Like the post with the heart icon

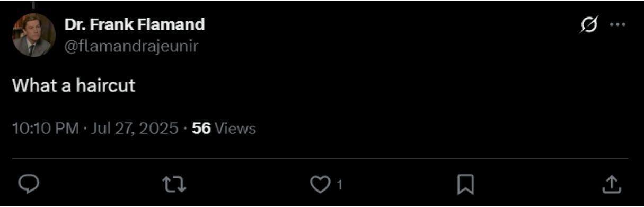(x=320, y=184)
